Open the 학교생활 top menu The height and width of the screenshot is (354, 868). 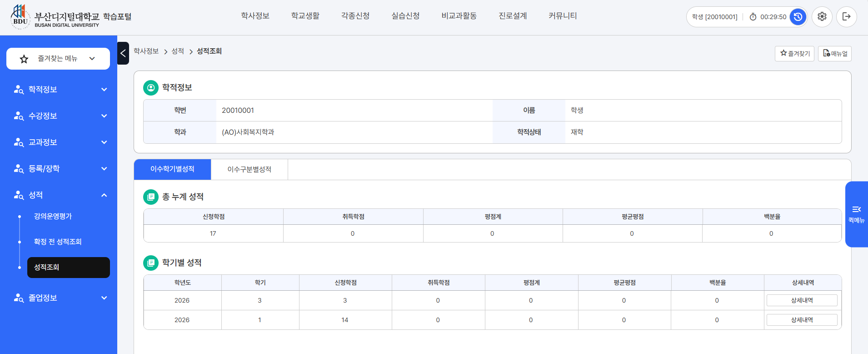click(x=305, y=16)
